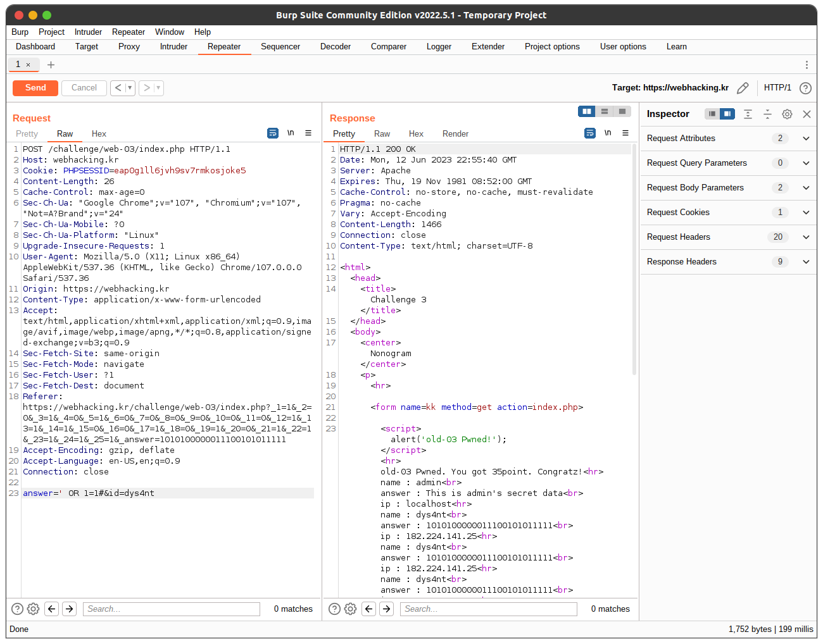The width and height of the screenshot is (823, 644).
Task: Click the Cancel button
Action: pos(84,88)
